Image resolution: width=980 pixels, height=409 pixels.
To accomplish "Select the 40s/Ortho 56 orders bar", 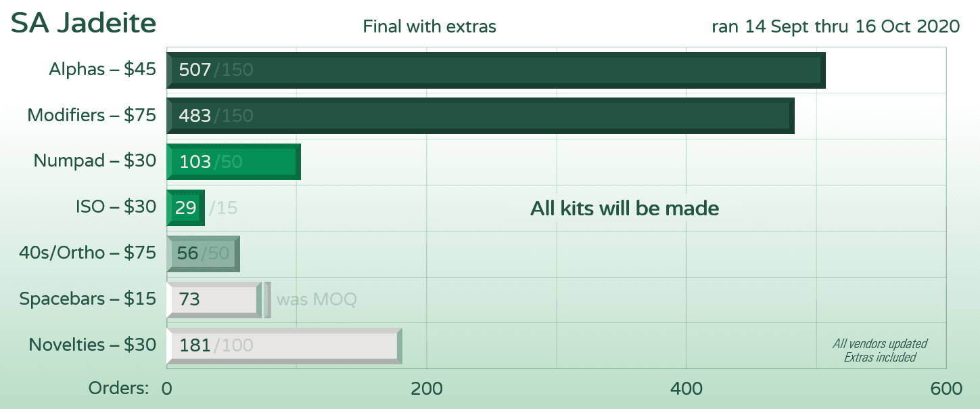I will [203, 253].
